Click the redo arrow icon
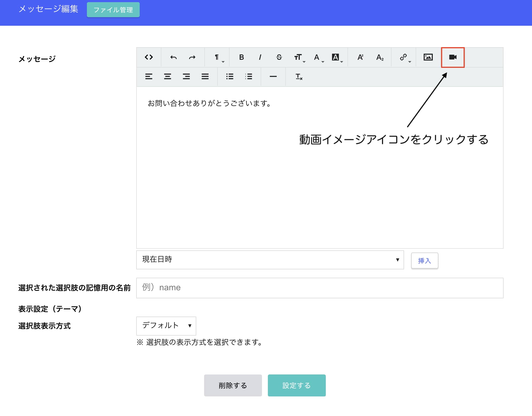 tap(192, 57)
